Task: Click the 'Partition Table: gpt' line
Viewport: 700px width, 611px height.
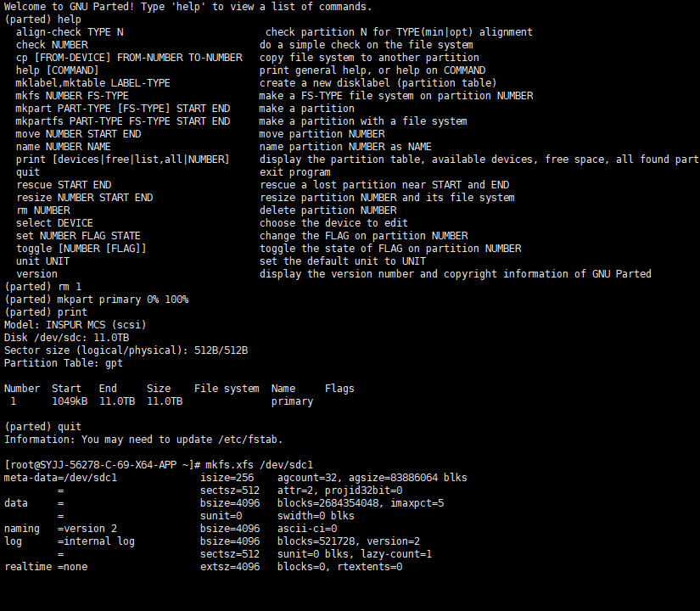Action: (64, 363)
